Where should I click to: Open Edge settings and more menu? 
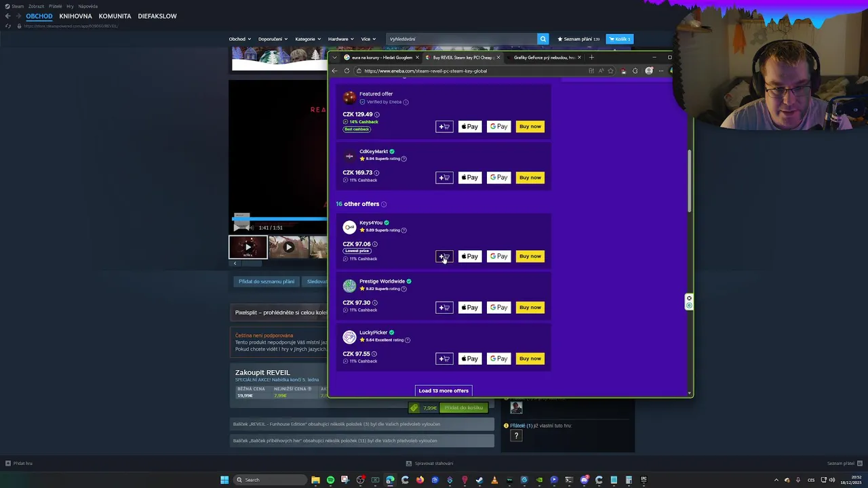point(661,70)
